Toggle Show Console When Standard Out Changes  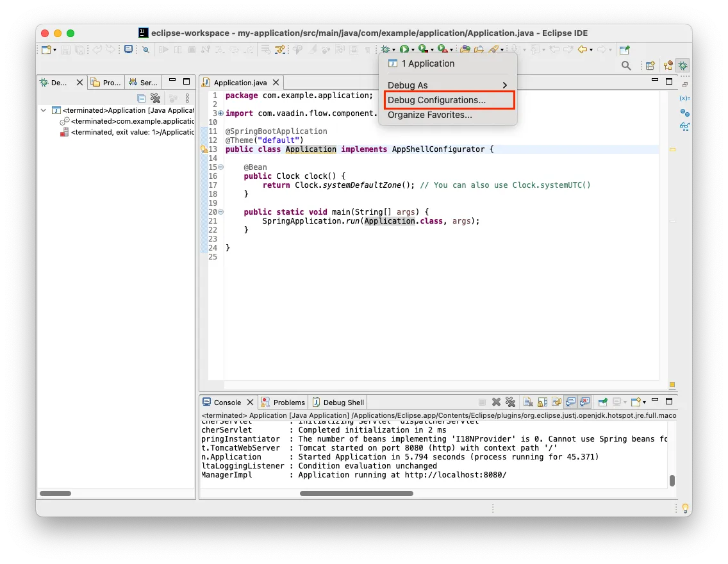pyautogui.click(x=570, y=401)
